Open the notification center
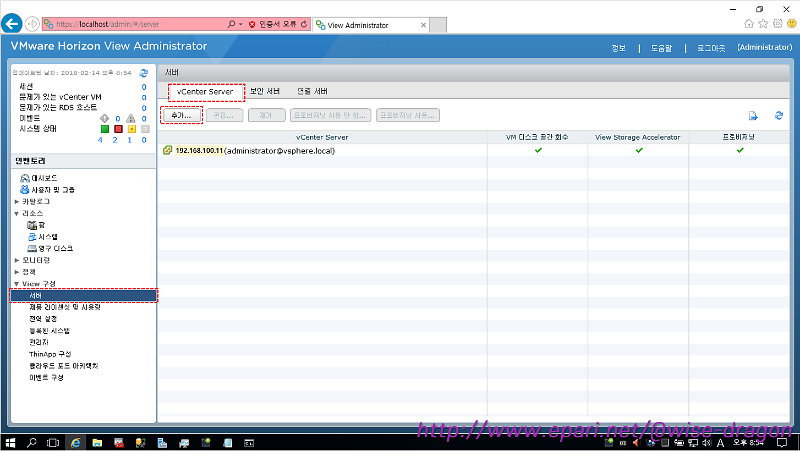 (x=782, y=443)
